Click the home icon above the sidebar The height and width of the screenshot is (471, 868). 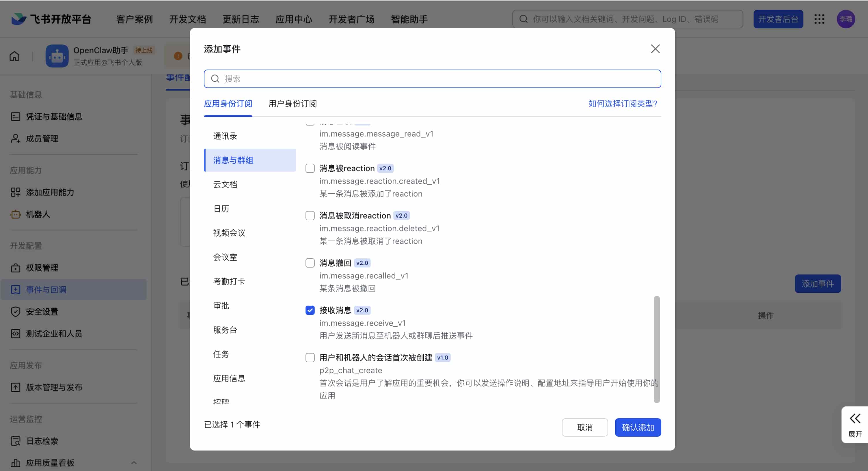[14, 56]
